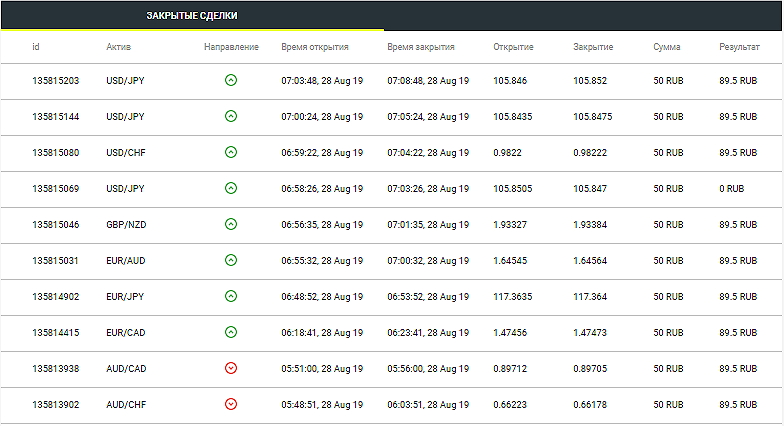Click the Сумма column header
Image resolution: width=784 pixels, height=426 pixels.
[666, 46]
